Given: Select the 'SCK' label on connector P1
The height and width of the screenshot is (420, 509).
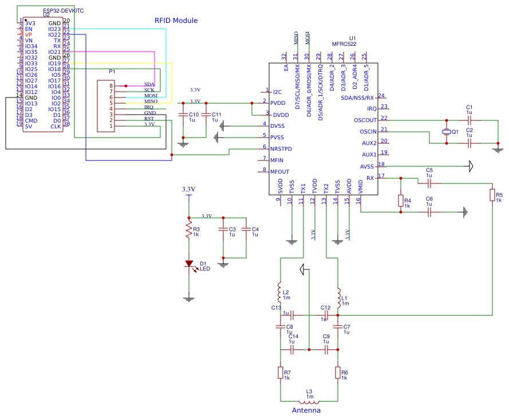Looking at the screenshot, I should click(149, 90).
